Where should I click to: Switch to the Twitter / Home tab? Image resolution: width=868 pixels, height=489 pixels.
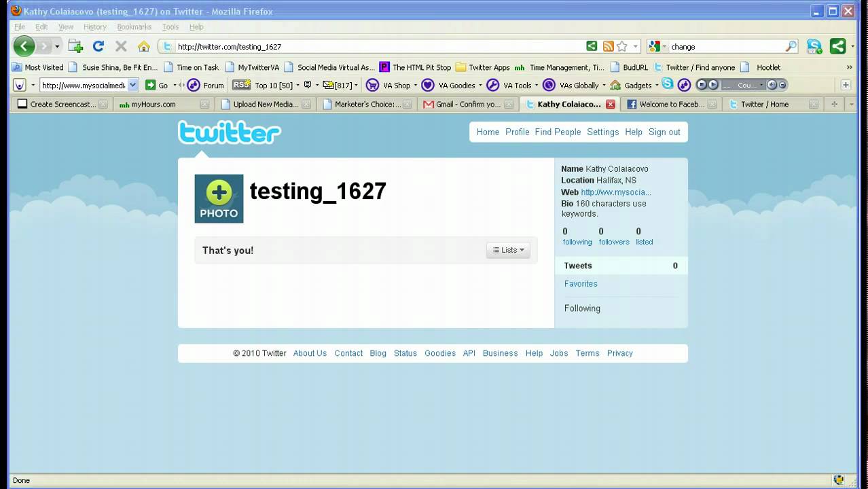[x=773, y=104]
